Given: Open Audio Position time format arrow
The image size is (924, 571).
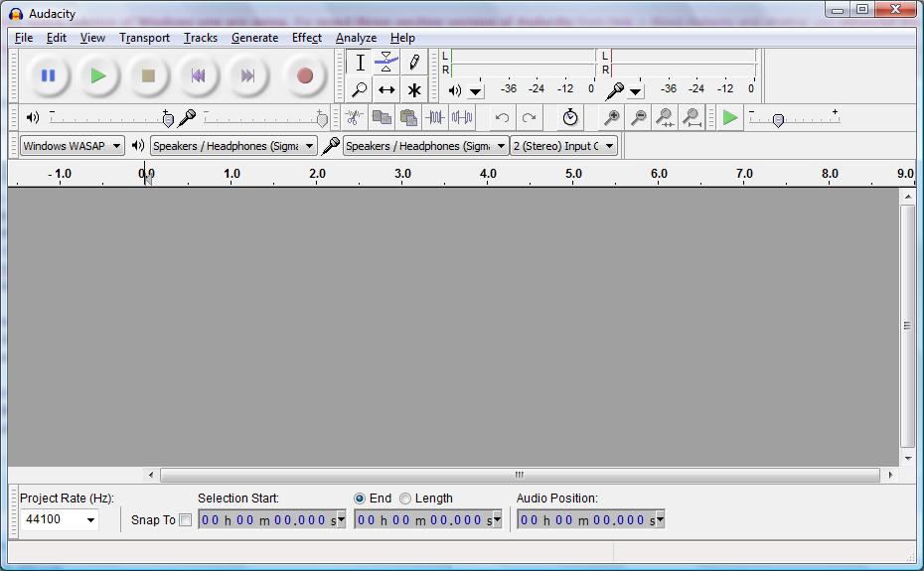Looking at the screenshot, I should pyautogui.click(x=660, y=519).
